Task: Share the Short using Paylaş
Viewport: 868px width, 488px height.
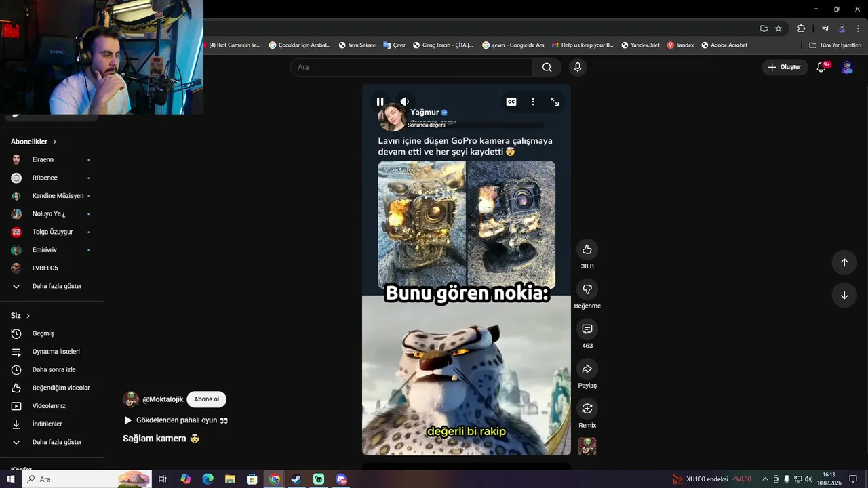Action: [587, 369]
